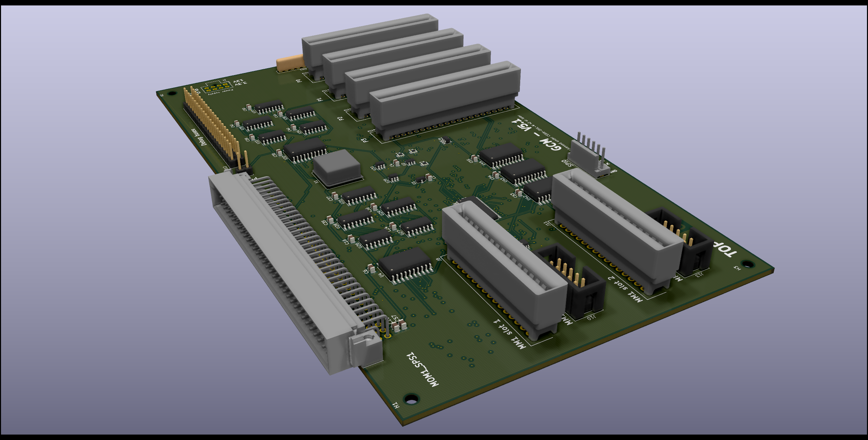This screenshot has width=868, height=440.
Task: Click the orange component near P0
Action: pos(289,63)
